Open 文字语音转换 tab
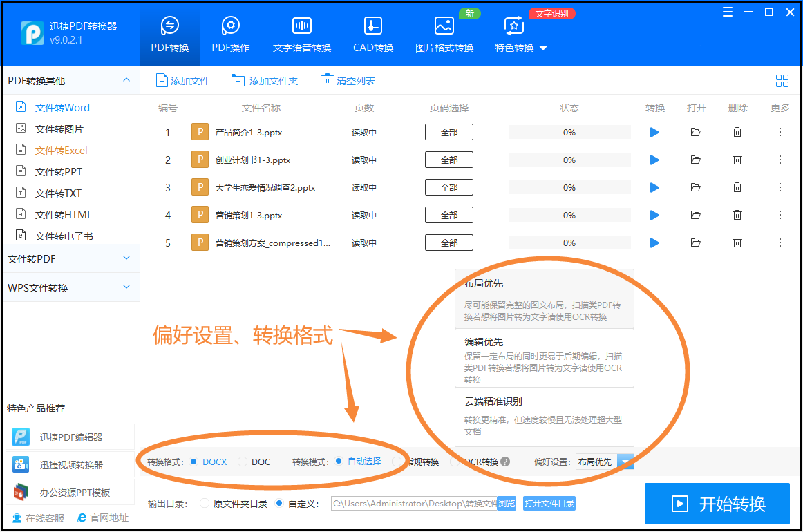803x532 pixels. (x=301, y=35)
